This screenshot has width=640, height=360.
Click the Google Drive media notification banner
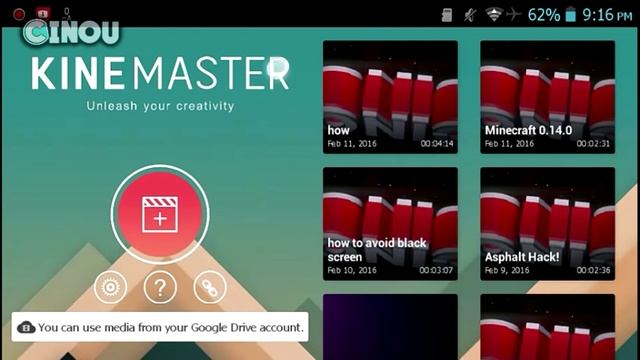(x=160, y=327)
